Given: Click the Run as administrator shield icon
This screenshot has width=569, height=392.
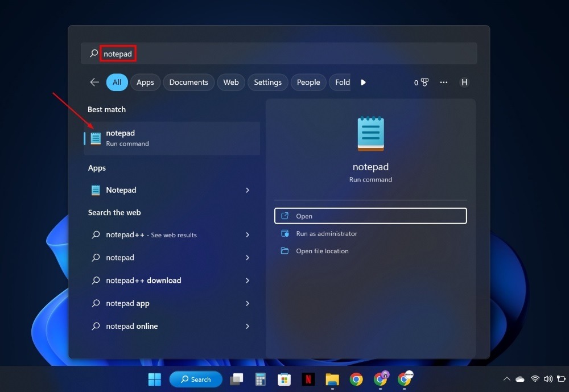Looking at the screenshot, I should 284,233.
